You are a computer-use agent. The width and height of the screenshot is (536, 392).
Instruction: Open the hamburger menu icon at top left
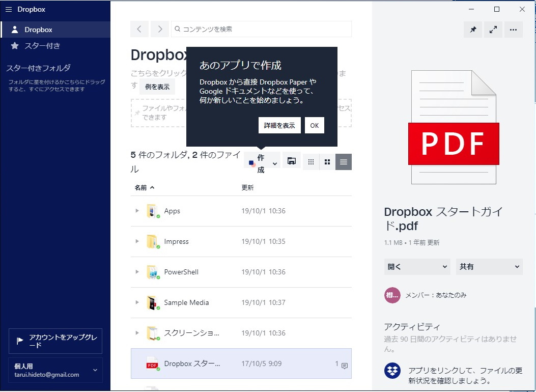[8, 9]
